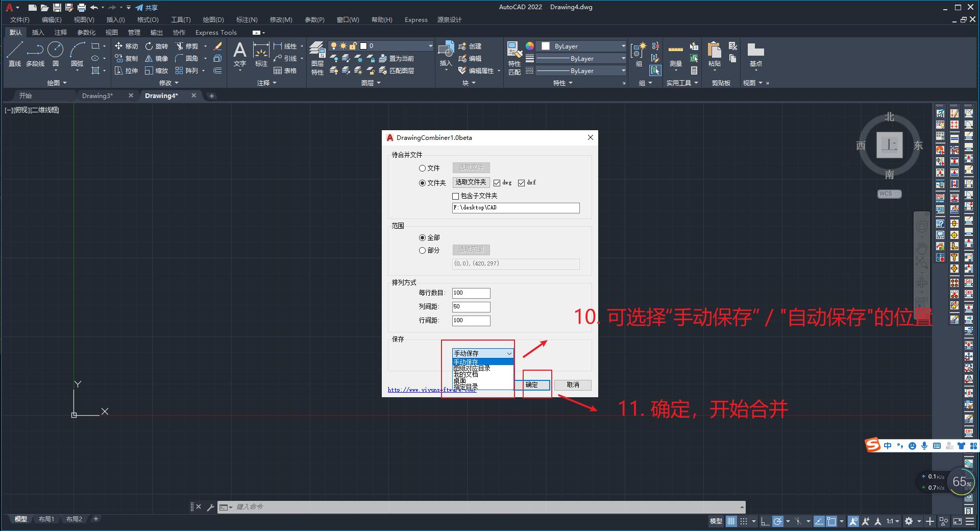Activate the Copy (复制) tool
Image resolution: width=980 pixels, height=531 pixels.
[x=126, y=58]
